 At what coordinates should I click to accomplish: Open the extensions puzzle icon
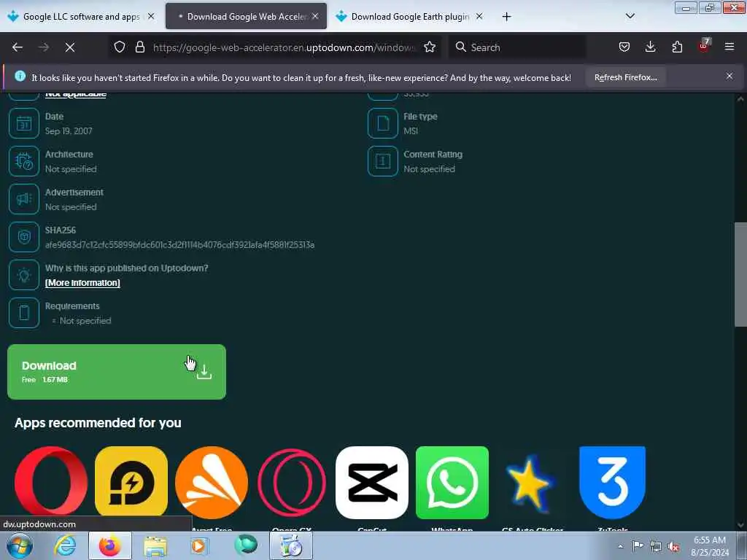point(677,47)
